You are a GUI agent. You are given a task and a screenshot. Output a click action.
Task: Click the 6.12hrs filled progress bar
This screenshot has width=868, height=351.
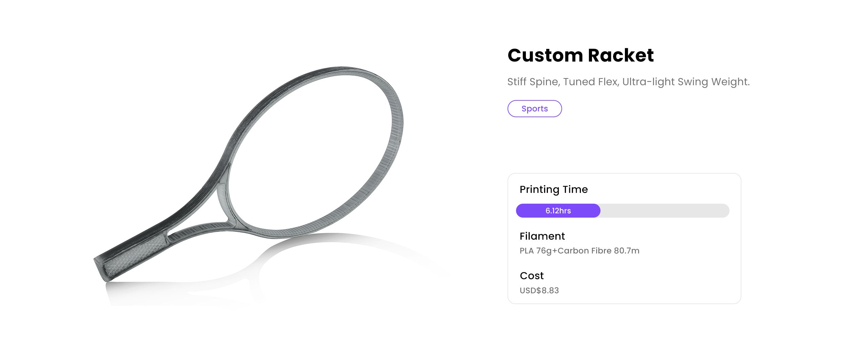click(x=558, y=211)
